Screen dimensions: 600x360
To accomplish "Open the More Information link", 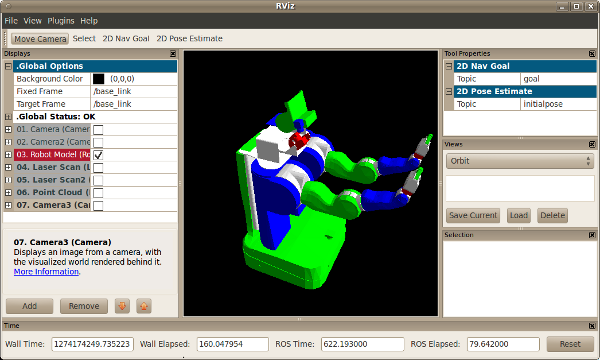I will tap(46, 272).
